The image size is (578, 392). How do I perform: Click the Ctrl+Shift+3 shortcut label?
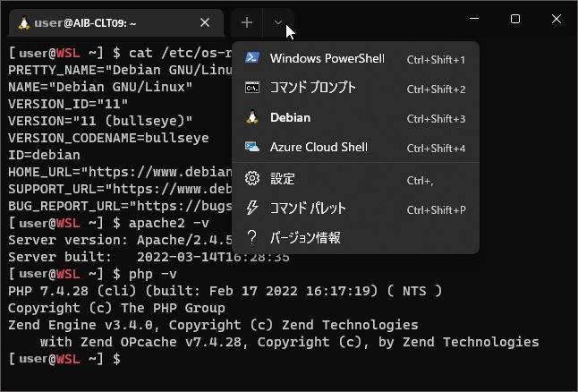click(436, 119)
